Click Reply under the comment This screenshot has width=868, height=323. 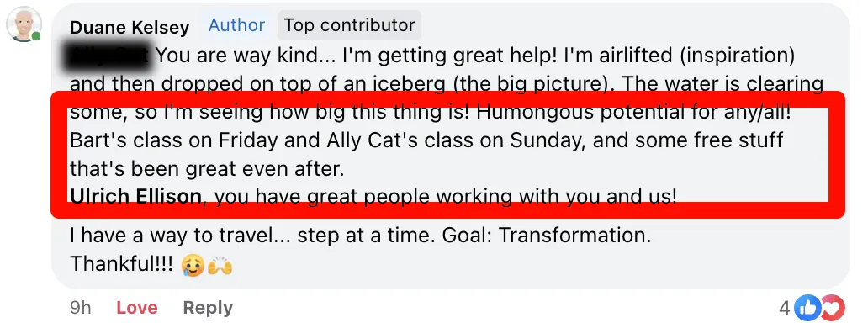[208, 308]
